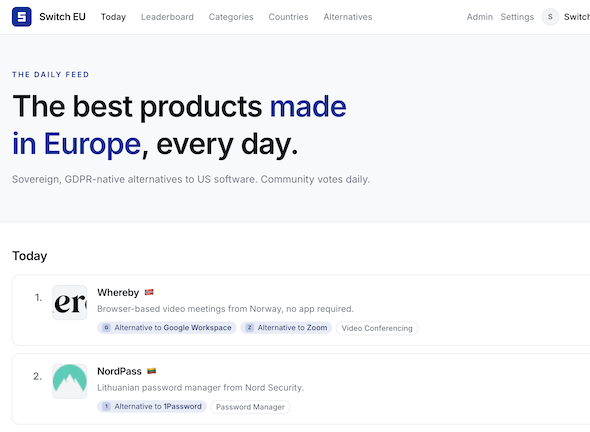Open the Whereby product title
The height and width of the screenshot is (432, 590).
point(118,292)
